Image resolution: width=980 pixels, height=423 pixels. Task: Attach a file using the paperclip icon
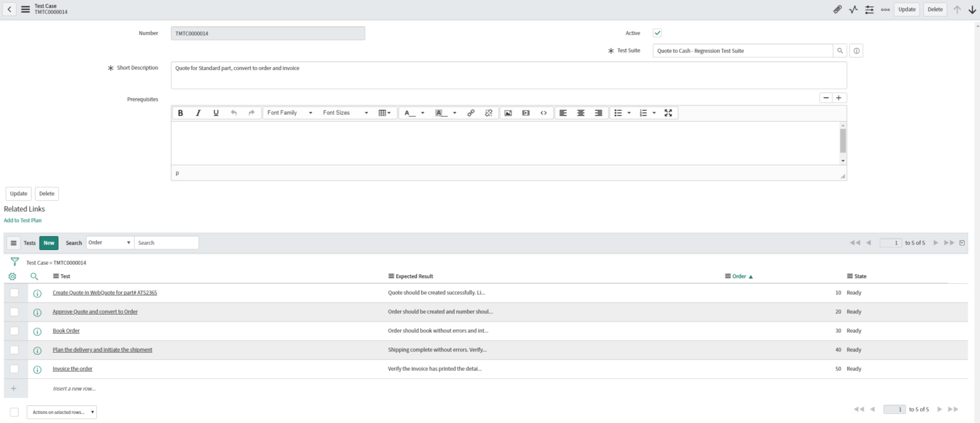coord(838,9)
